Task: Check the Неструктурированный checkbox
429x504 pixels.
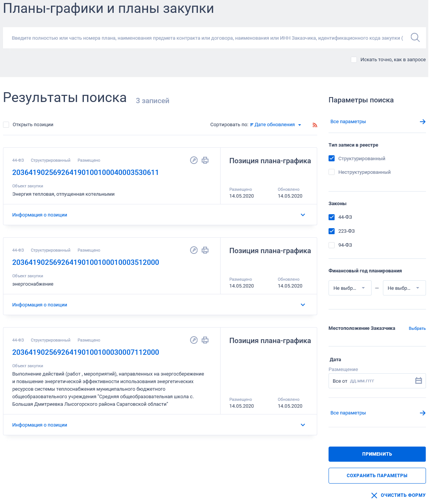Action: tap(332, 172)
